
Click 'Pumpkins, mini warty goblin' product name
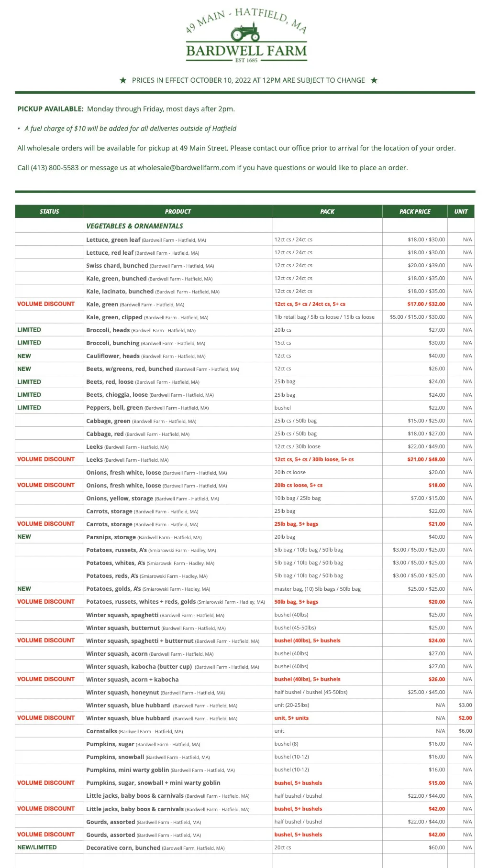coord(127,770)
